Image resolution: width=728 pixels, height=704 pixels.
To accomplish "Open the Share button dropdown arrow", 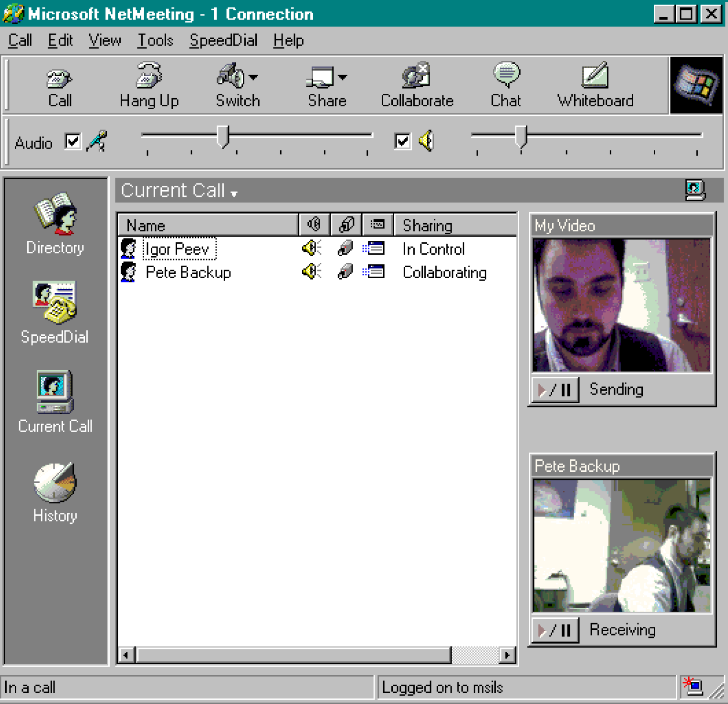I will (x=342, y=77).
